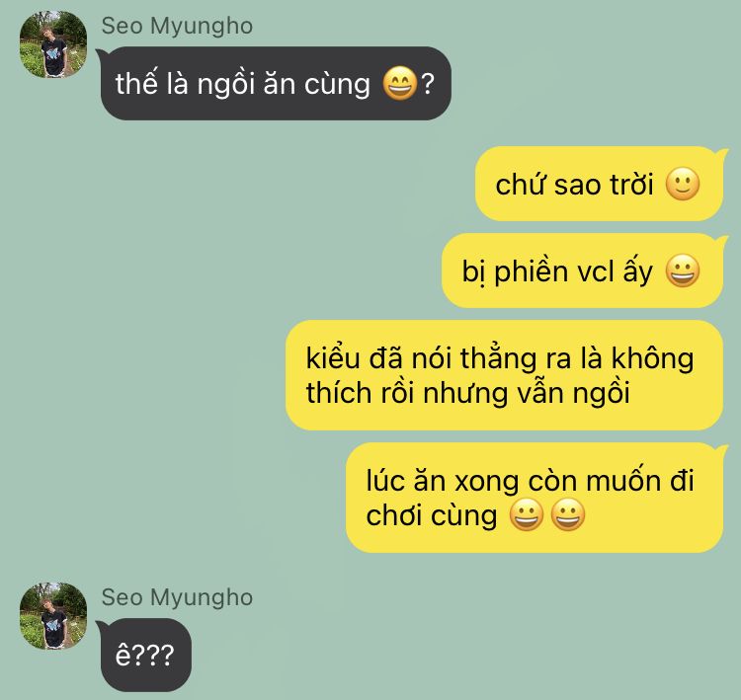Viewport: 741px width, 700px height.
Task: Click the word 'không' in the long yellow message
Action: pos(653,358)
